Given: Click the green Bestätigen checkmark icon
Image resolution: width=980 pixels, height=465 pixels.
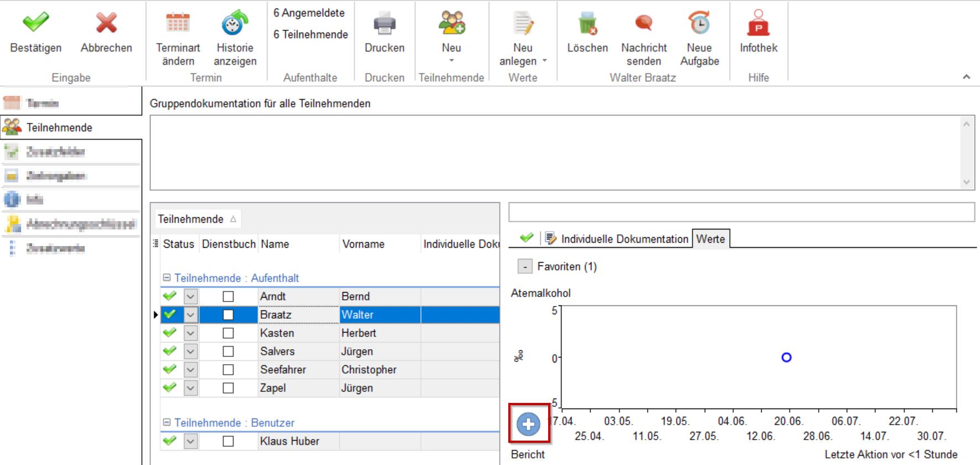Looking at the screenshot, I should [36, 23].
